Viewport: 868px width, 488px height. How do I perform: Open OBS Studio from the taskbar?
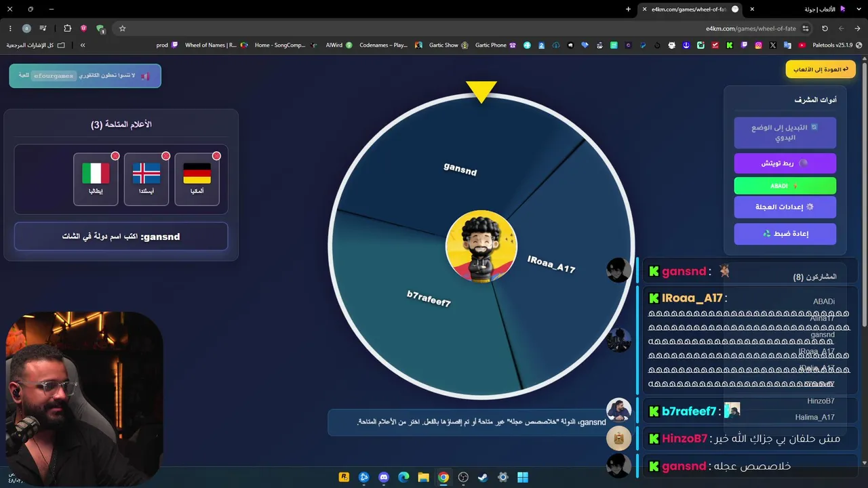pyautogui.click(x=463, y=477)
